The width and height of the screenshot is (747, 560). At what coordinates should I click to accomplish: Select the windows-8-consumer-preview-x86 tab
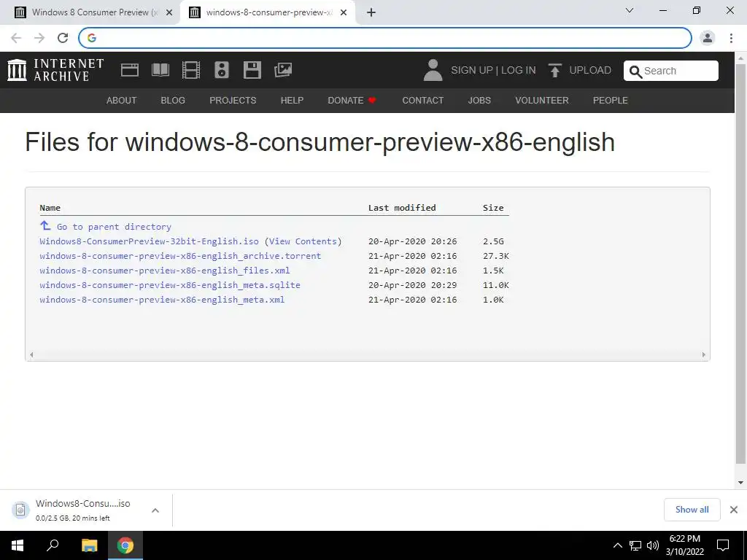tap(268, 13)
